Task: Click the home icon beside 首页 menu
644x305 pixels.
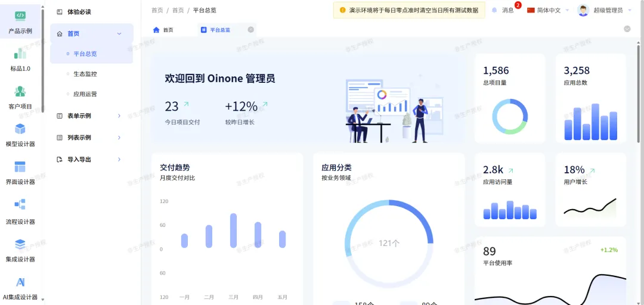Action: point(60,34)
